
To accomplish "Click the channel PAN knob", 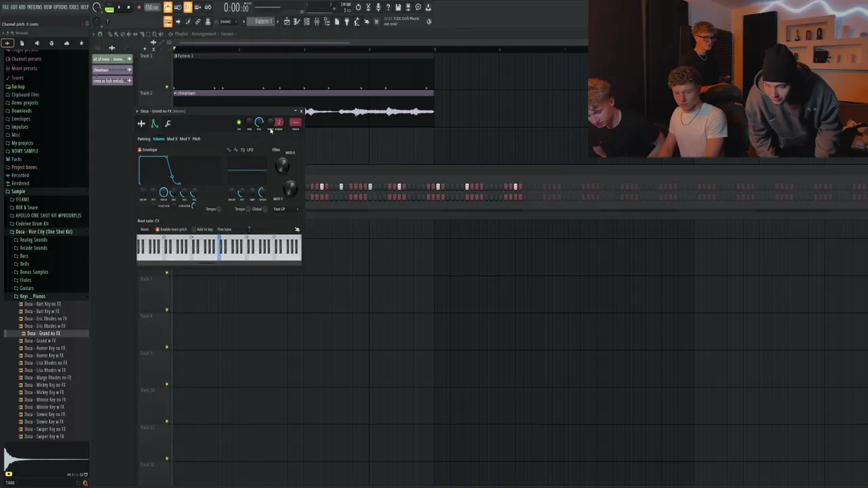I will pyautogui.click(x=250, y=122).
